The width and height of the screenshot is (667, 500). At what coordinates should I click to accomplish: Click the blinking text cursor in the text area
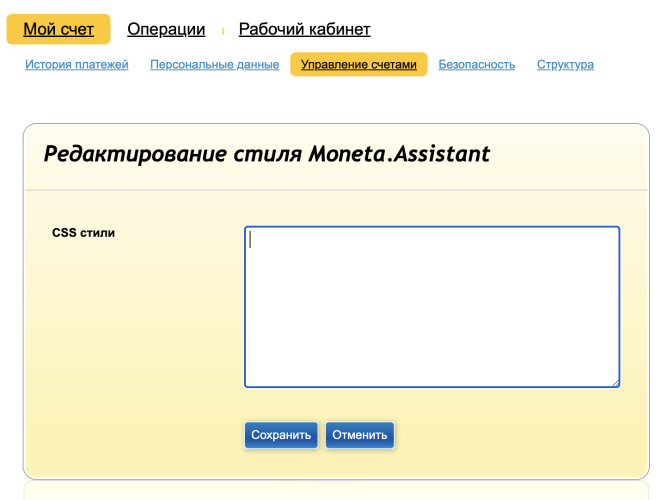tap(250, 239)
